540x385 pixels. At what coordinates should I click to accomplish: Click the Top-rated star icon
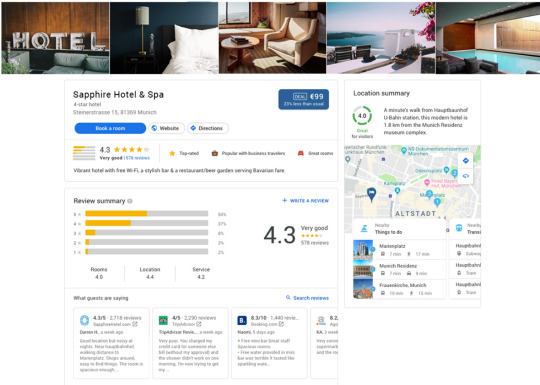point(172,153)
